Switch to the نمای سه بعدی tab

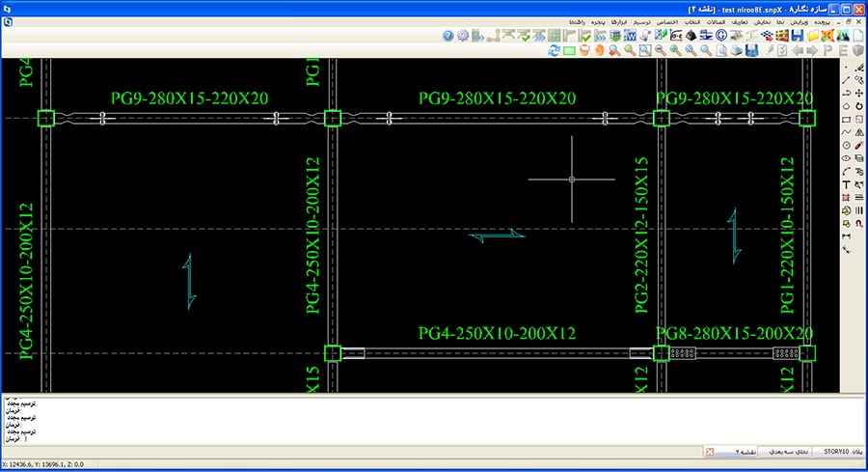point(782,451)
